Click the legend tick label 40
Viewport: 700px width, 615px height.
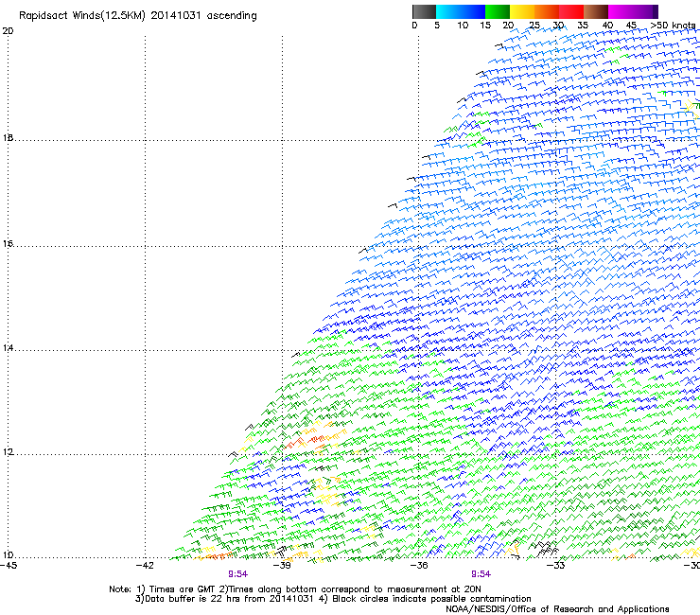[x=607, y=26]
